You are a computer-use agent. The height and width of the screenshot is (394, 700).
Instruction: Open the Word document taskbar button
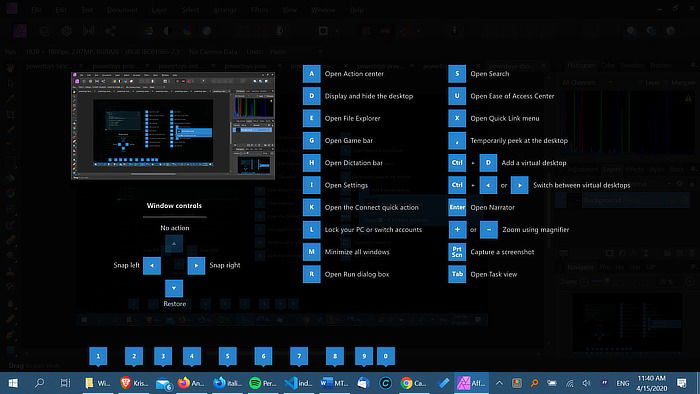334,383
